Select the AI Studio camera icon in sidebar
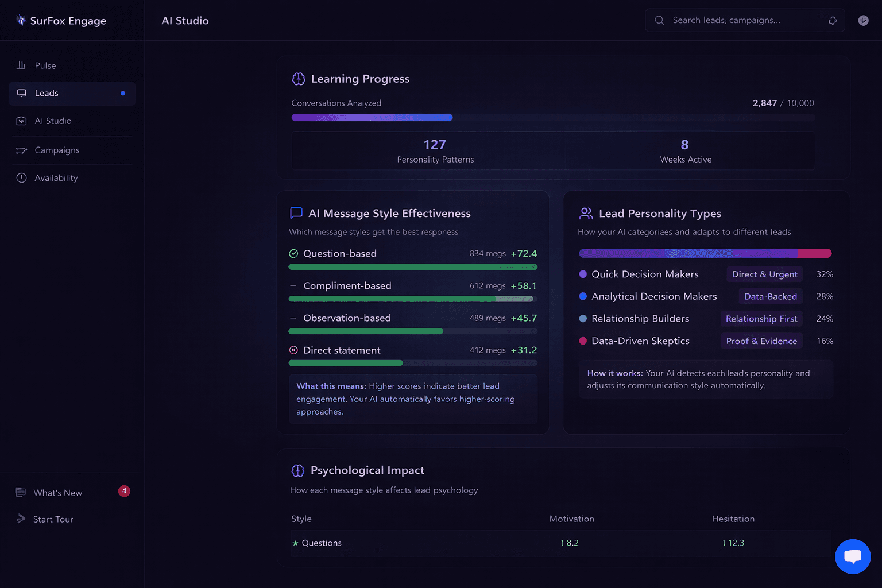The image size is (882, 588). point(21,121)
